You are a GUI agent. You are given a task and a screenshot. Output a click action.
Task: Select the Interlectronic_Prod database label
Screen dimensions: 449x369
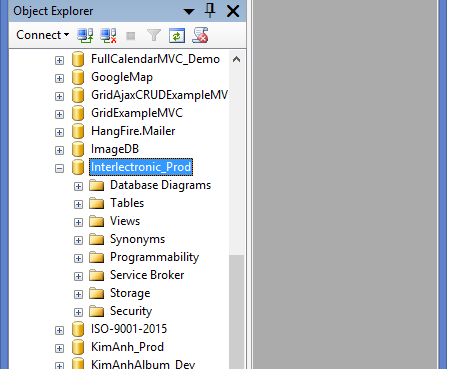[x=141, y=167]
